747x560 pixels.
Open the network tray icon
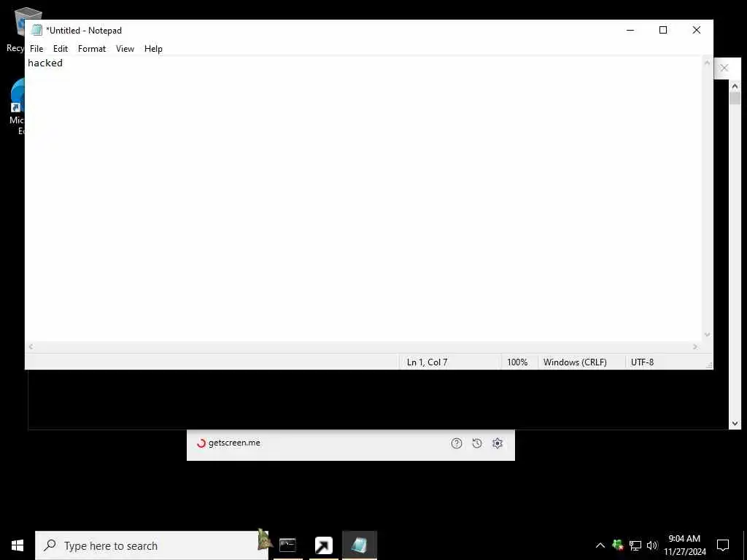[635, 545]
